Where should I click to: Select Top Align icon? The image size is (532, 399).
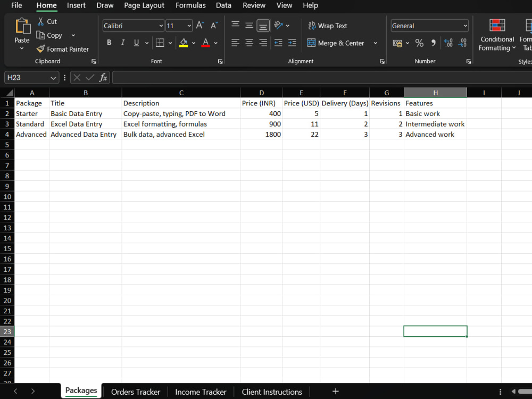click(x=236, y=26)
